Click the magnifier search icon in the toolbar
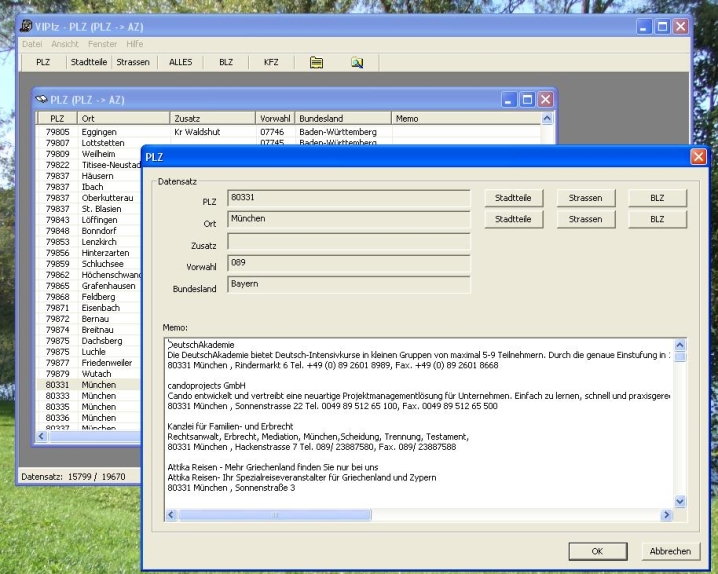The height and width of the screenshot is (574, 718). point(357,62)
